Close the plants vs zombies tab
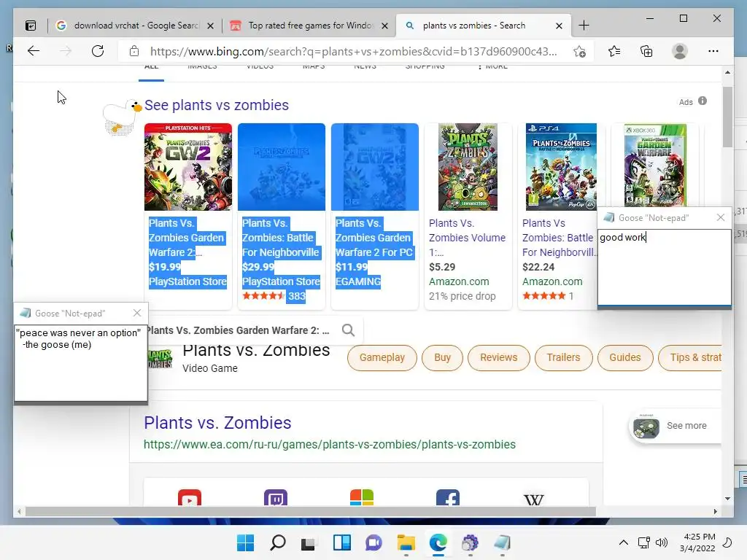This screenshot has width=747, height=560. point(560,26)
